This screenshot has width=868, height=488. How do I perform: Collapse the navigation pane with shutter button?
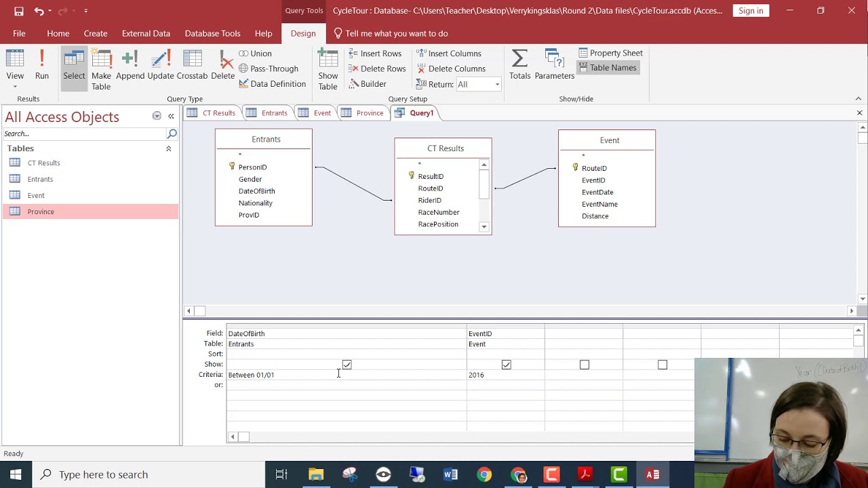click(x=171, y=116)
